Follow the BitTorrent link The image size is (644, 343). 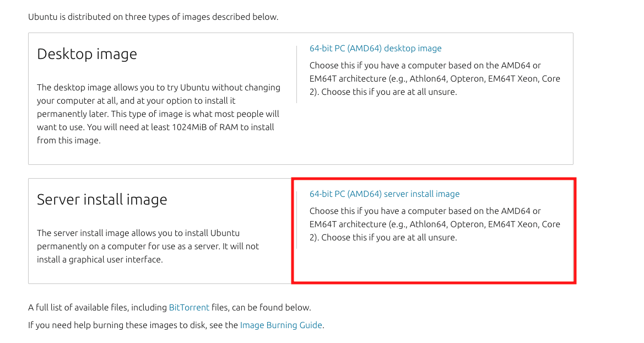coord(189,307)
